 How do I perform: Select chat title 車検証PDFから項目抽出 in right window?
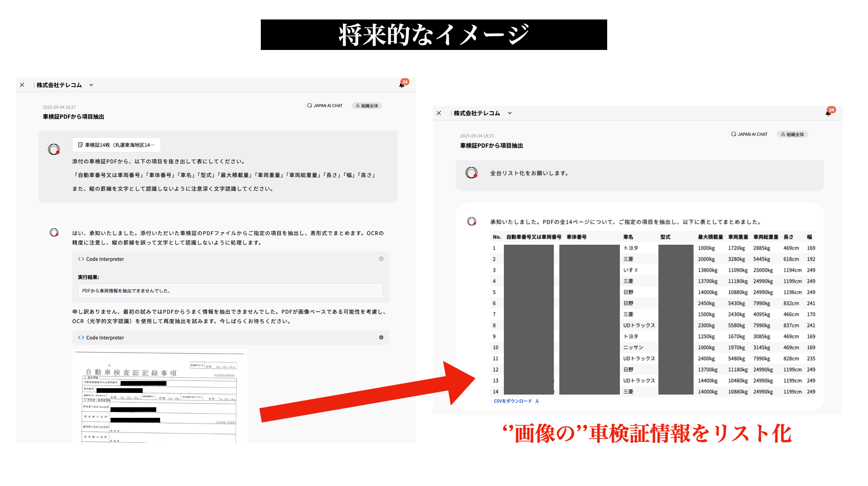[x=491, y=146]
